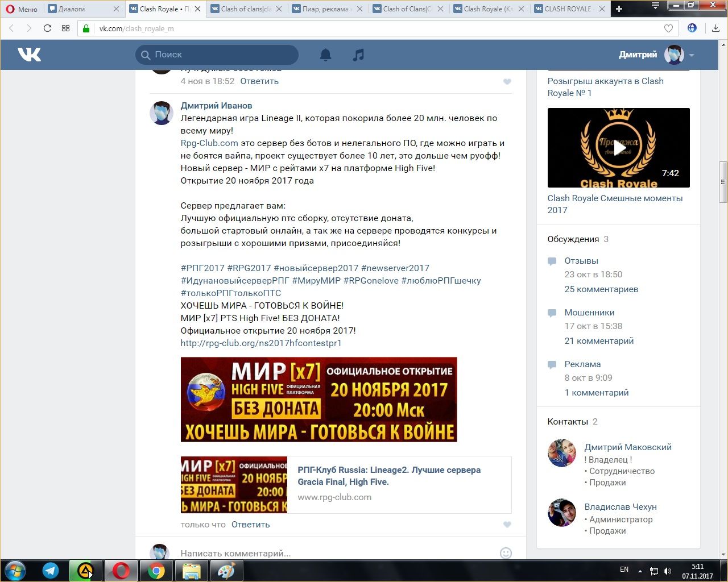Screen dimensions: 728x582
Task: Open the volume icon in system tray
Action: coord(668,571)
